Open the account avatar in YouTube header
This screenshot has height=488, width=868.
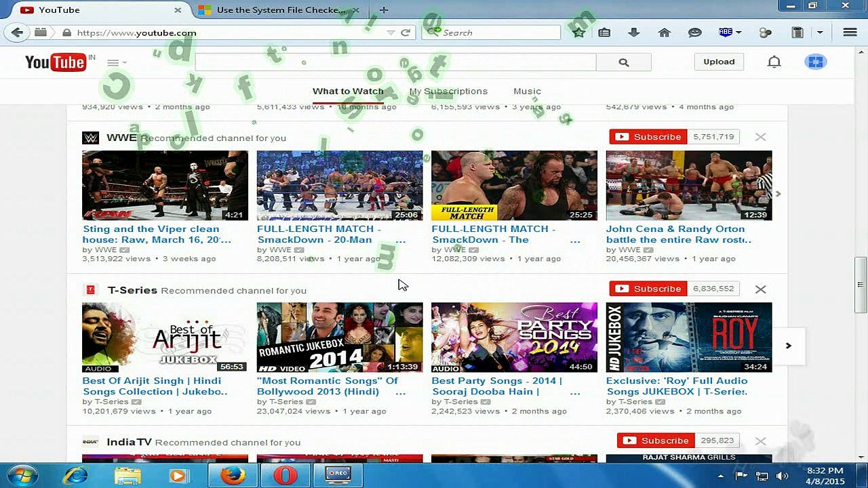point(815,62)
